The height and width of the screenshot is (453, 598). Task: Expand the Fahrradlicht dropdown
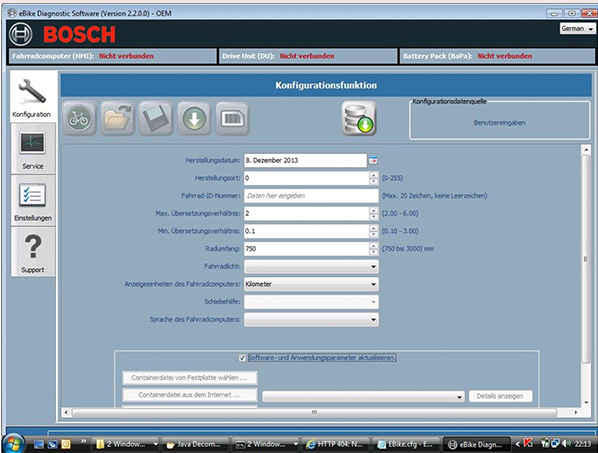(x=311, y=267)
